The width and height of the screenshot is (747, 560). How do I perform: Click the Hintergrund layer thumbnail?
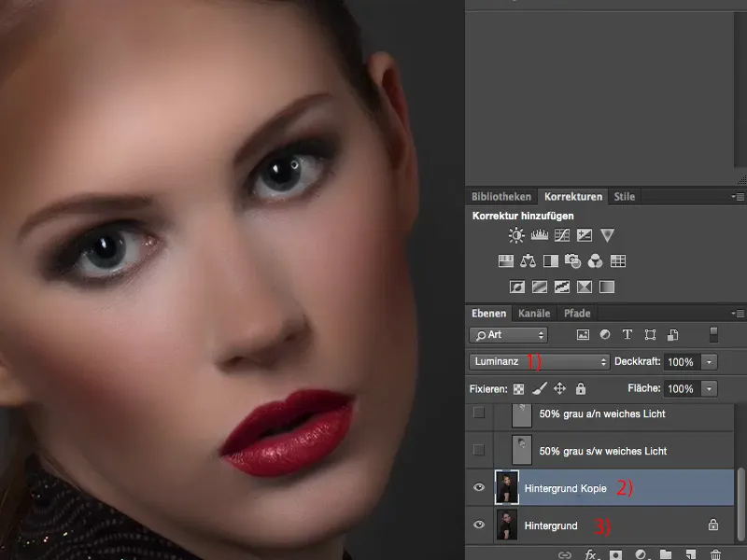pos(507,525)
